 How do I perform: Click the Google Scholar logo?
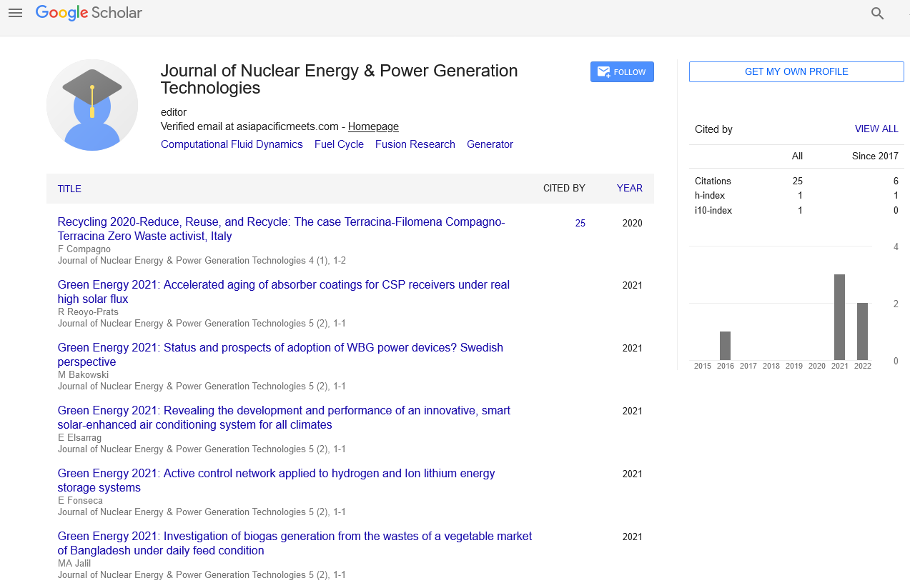(x=89, y=13)
